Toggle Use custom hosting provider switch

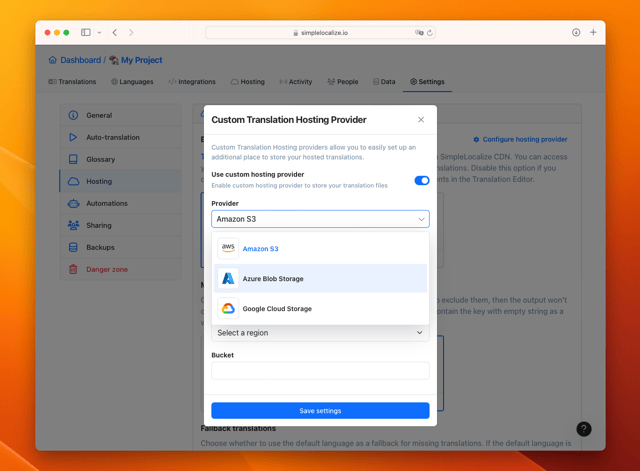(422, 180)
